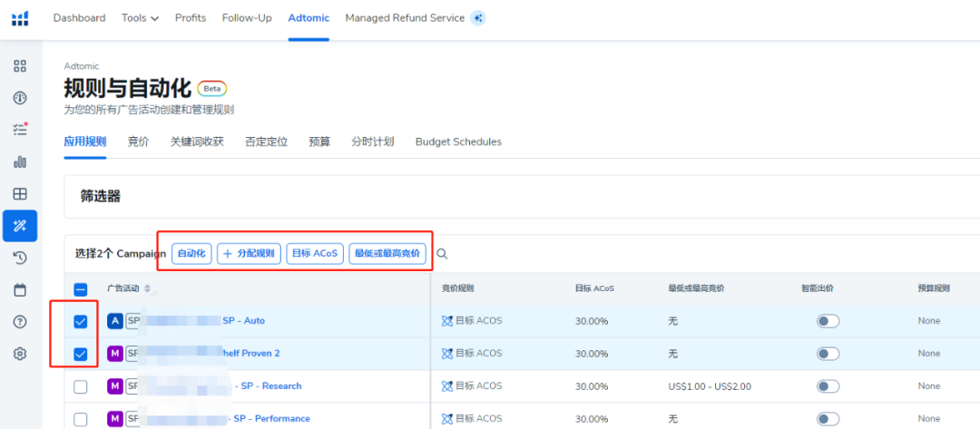Open the checklist sidebar icon with red dot
The height and width of the screenshot is (429, 980).
pos(20,130)
